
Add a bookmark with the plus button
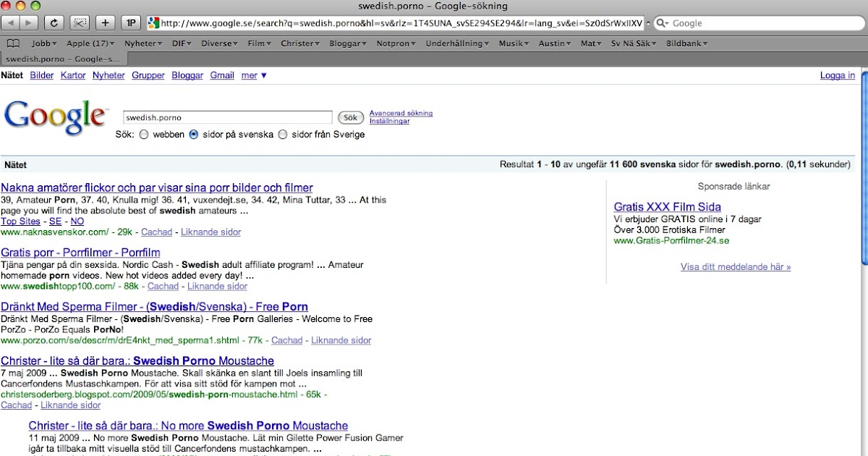click(106, 23)
